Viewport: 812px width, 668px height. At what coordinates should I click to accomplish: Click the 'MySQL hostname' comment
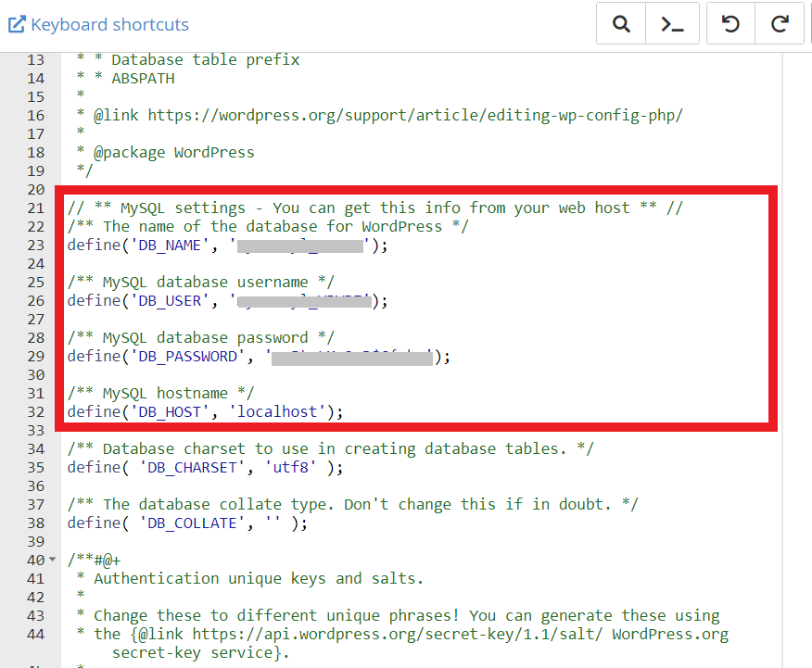pyautogui.click(x=160, y=393)
